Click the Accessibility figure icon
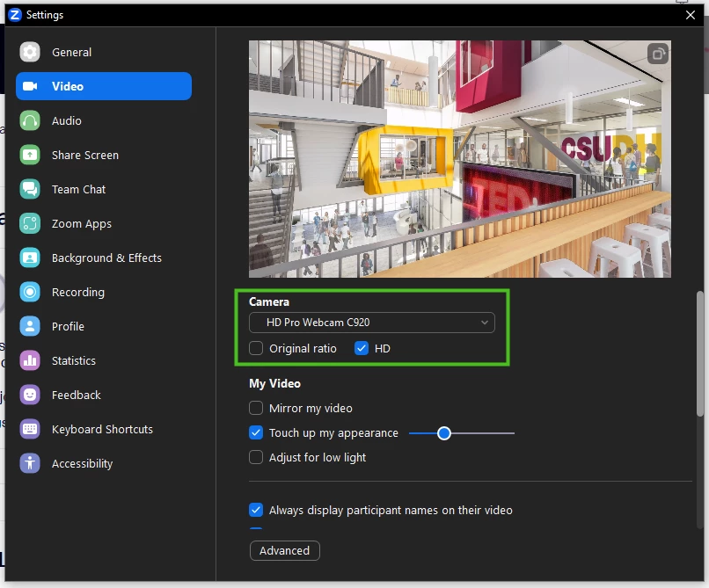 coord(30,463)
